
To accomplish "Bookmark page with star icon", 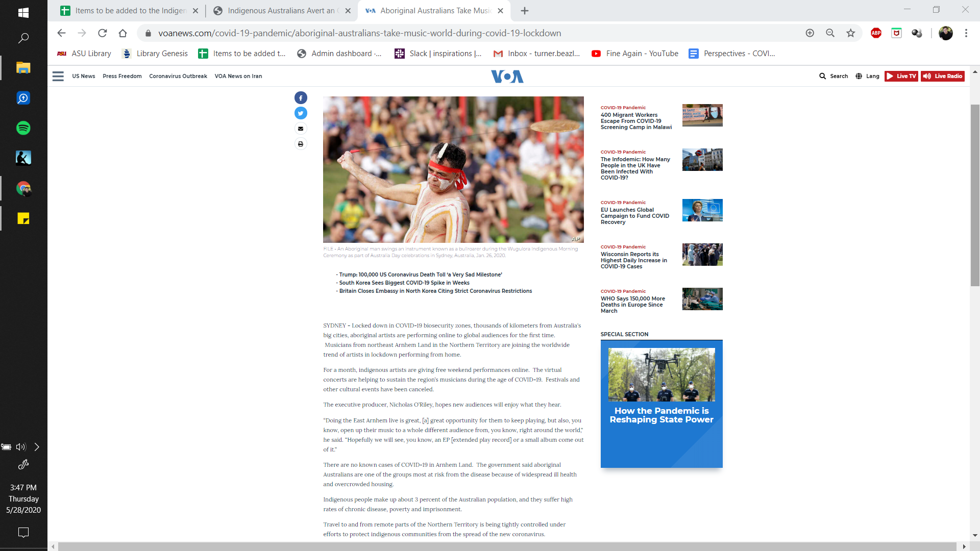I will point(850,33).
